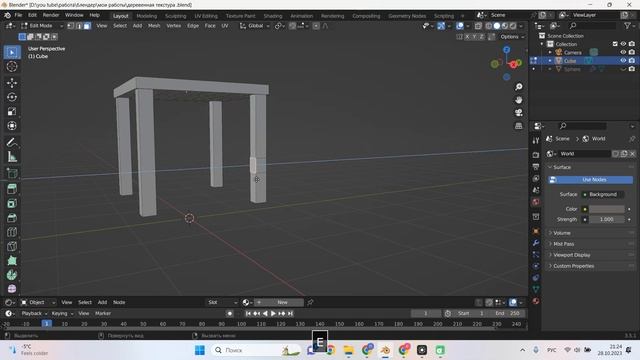
Task: Toggle camera view icon in viewport
Action: coord(518,113)
